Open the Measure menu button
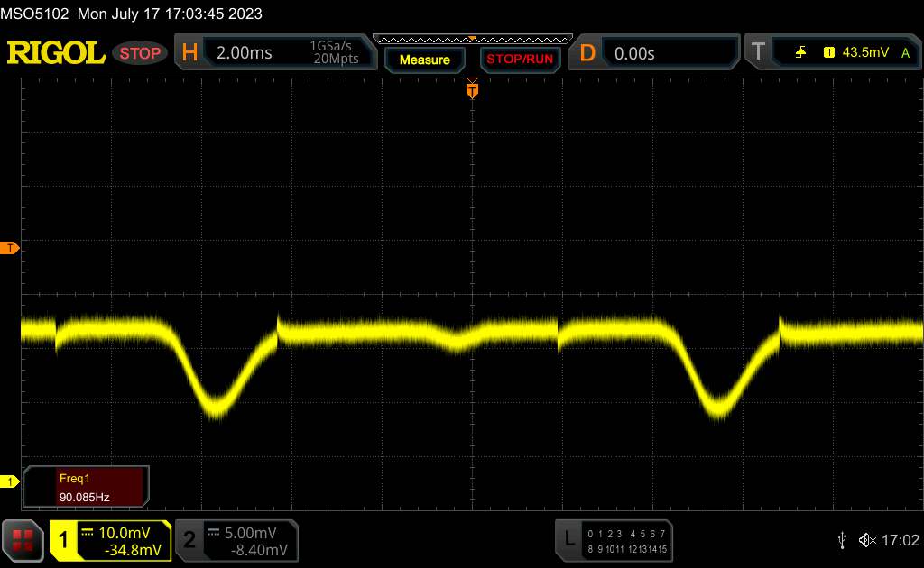924x568 pixels. pos(424,60)
